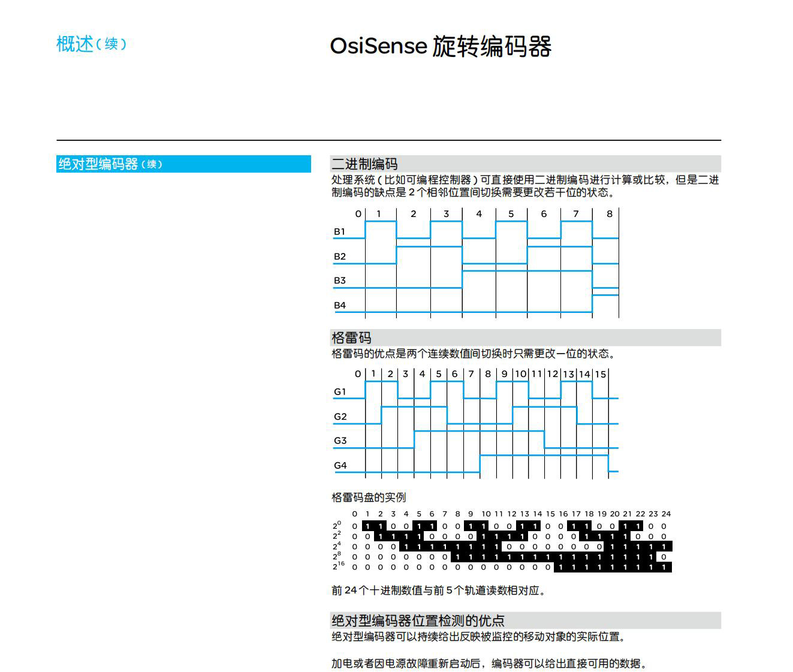Click the B1 signal label
Image resolution: width=793 pixels, height=672 pixels.
point(340,231)
